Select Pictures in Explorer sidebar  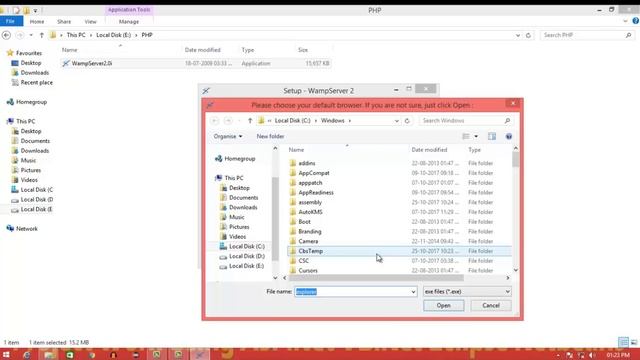[x=31, y=170]
